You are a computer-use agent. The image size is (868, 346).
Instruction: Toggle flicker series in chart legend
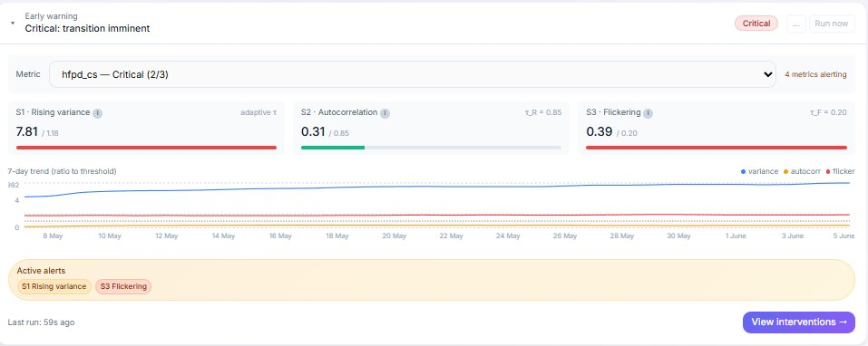(840, 171)
